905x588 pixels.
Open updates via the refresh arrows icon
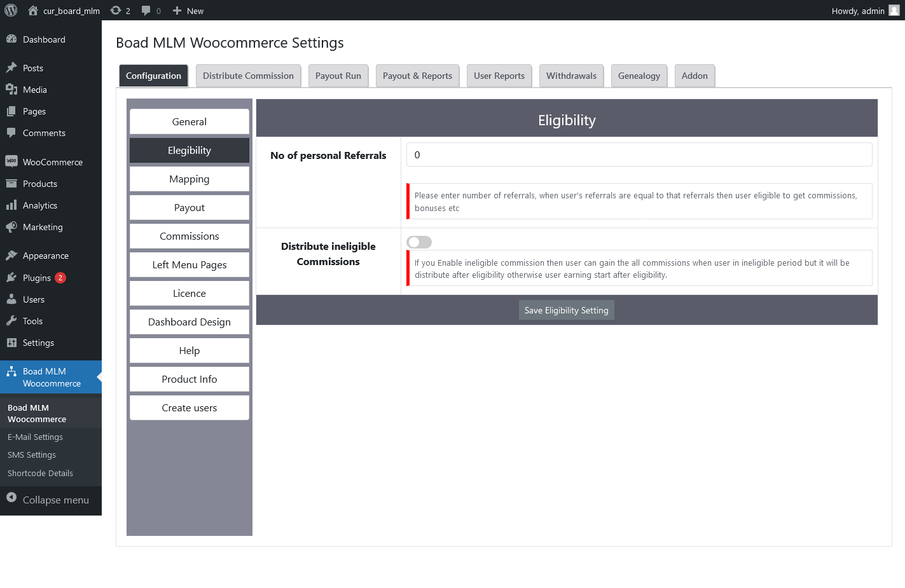115,10
